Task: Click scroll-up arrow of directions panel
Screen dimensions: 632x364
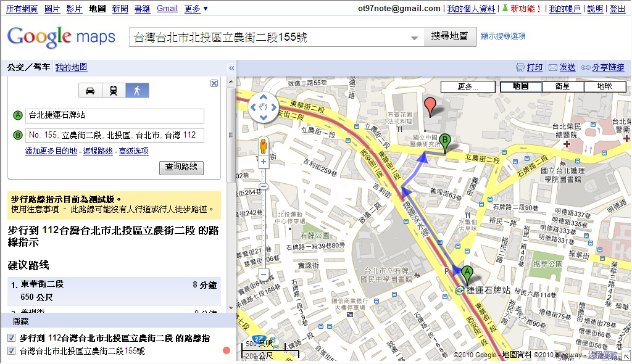Action: [231, 82]
